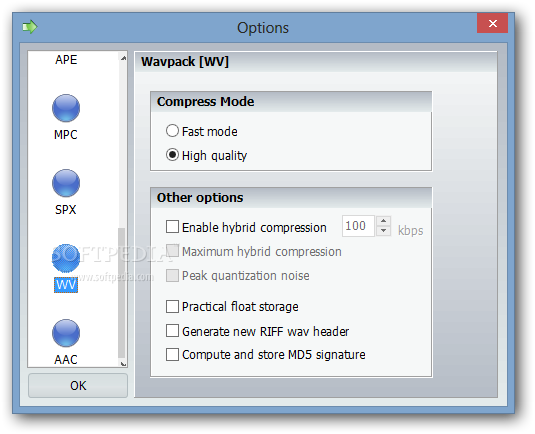The width and height of the screenshot is (535, 434).
Task: Click the green arrow icon in title bar
Action: click(x=30, y=27)
